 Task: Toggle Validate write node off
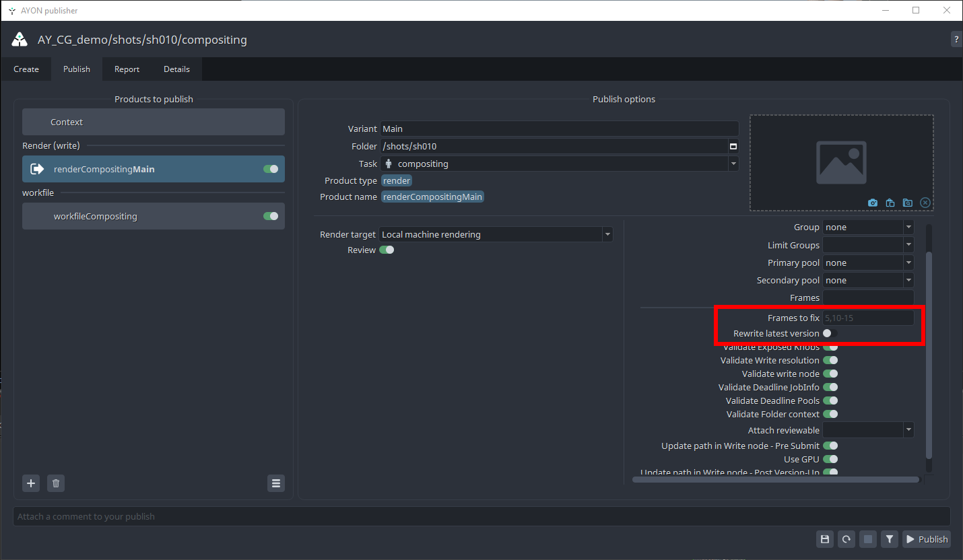pyautogui.click(x=830, y=374)
